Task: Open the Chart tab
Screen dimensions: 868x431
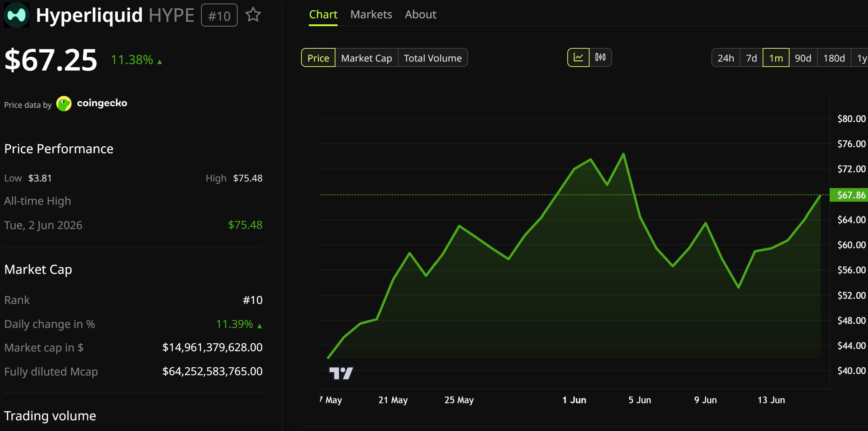Action: click(x=323, y=14)
